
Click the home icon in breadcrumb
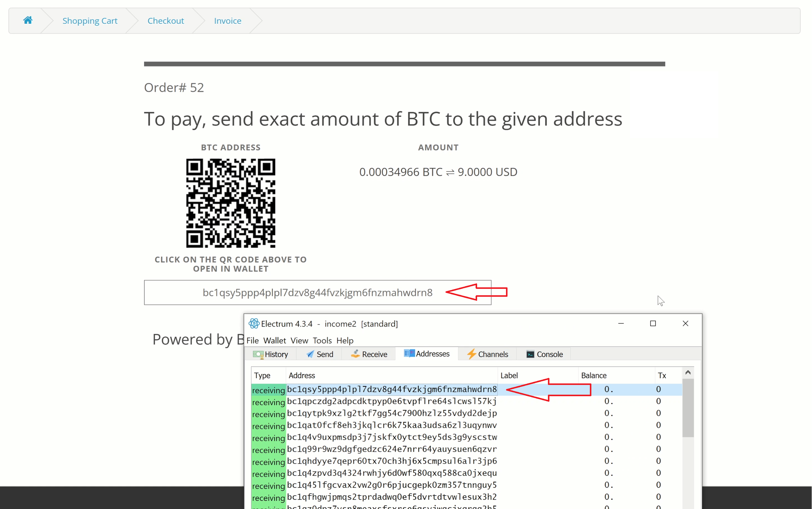(x=28, y=21)
